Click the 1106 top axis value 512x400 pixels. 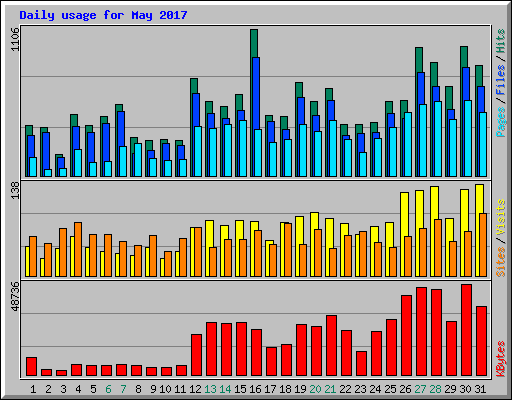pyautogui.click(x=15, y=39)
